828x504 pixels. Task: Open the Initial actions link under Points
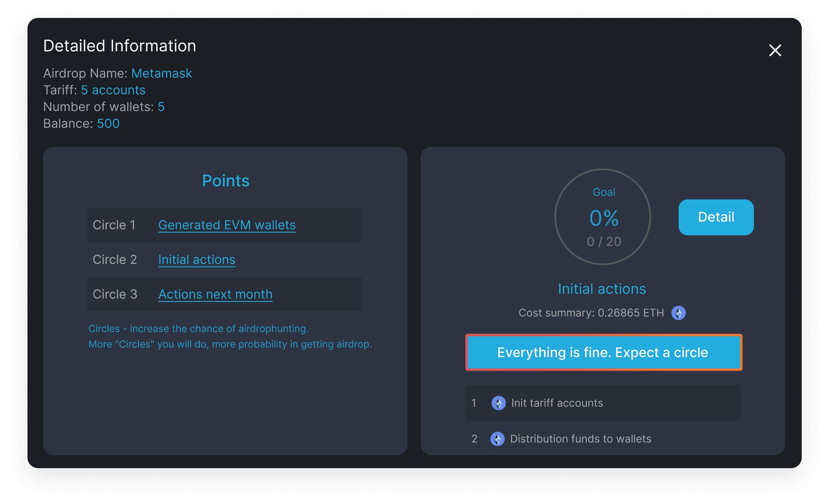pos(197,260)
